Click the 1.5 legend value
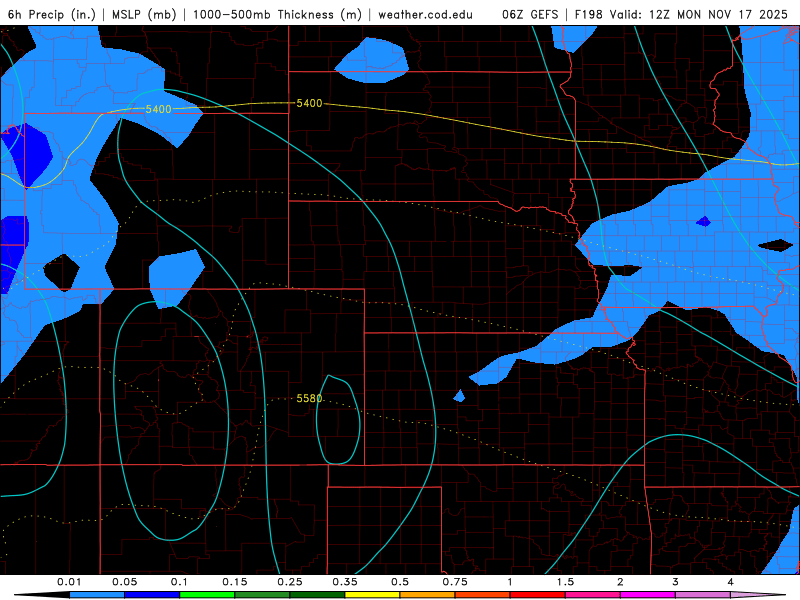Viewport: 800px width, 600px height. click(x=565, y=582)
